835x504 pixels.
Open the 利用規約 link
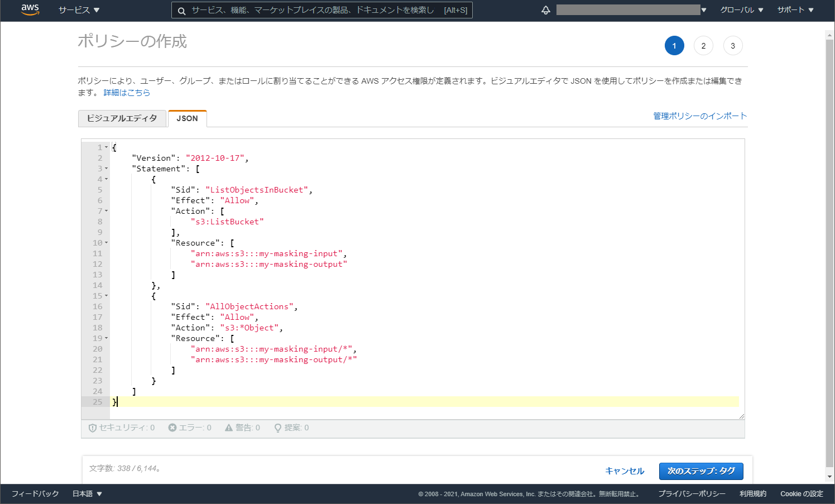pos(753,494)
